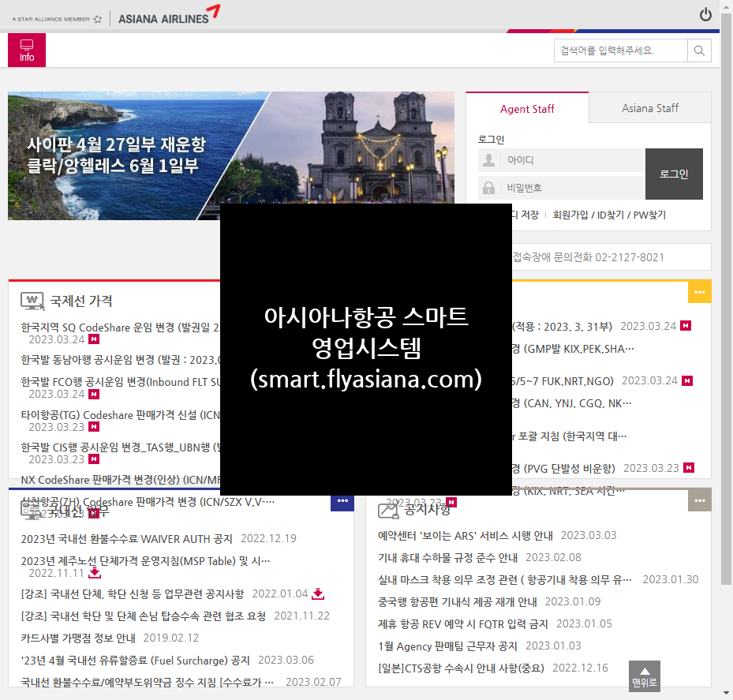Open '23년 4월 국내선 유류할증료 공지

click(x=136, y=661)
